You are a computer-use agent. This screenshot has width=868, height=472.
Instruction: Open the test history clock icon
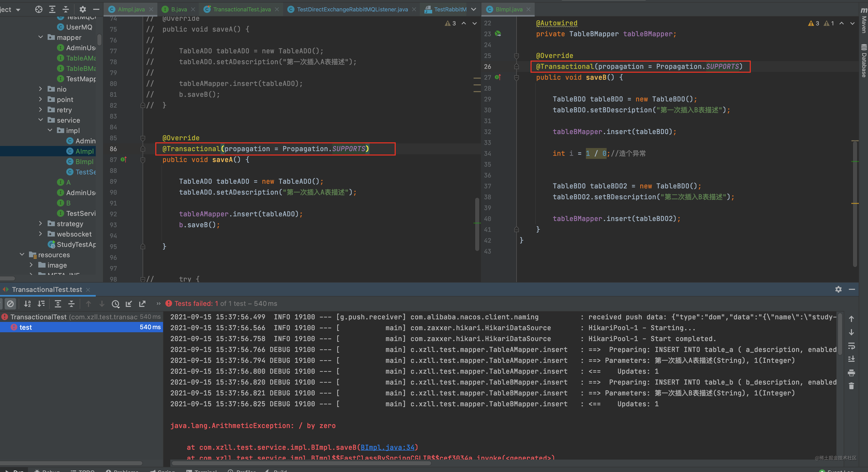pos(116,304)
